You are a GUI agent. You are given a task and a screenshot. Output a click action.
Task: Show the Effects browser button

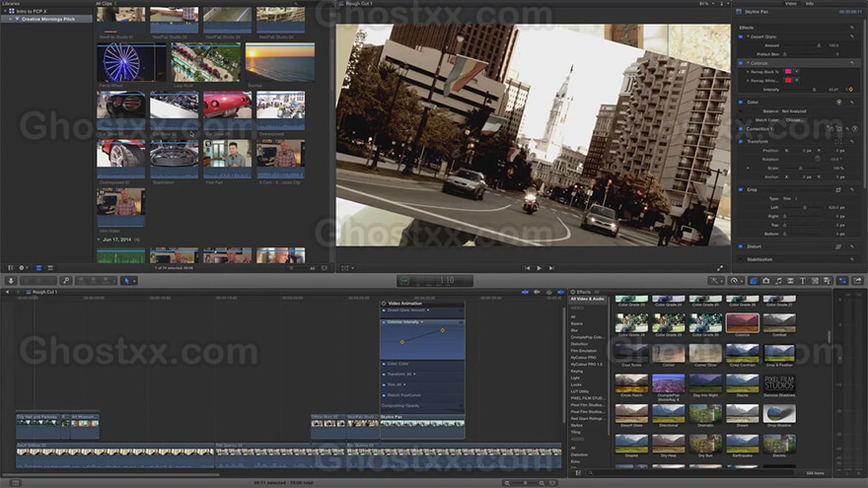[x=754, y=281]
